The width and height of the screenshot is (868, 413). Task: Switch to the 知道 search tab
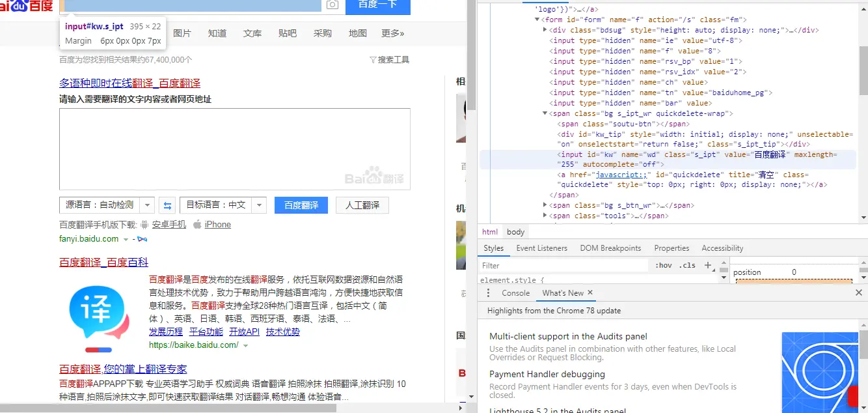(x=217, y=33)
